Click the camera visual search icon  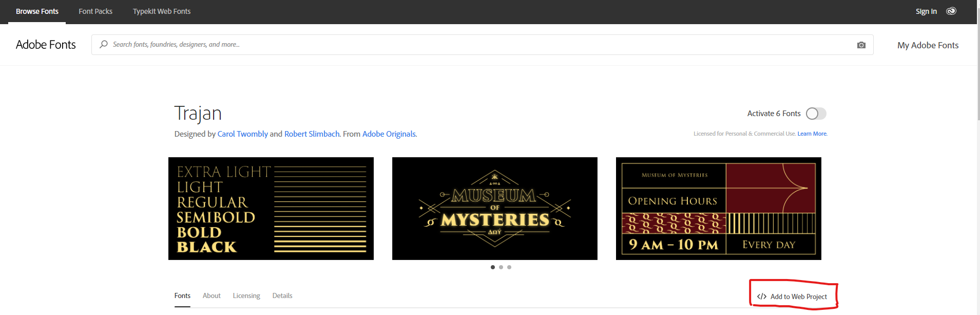[861, 45]
